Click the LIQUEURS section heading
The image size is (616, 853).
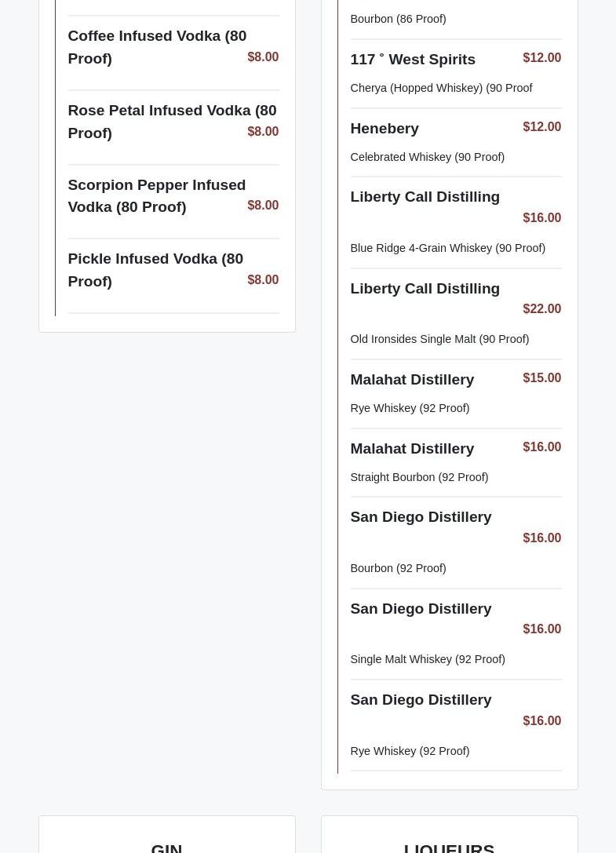449,847
